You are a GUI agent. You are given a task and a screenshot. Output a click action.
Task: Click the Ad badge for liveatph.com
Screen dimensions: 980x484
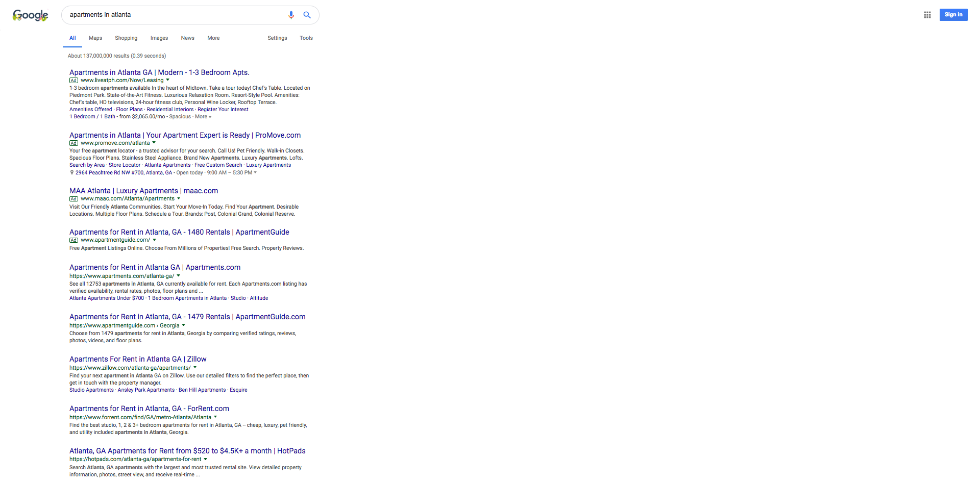pos(74,81)
